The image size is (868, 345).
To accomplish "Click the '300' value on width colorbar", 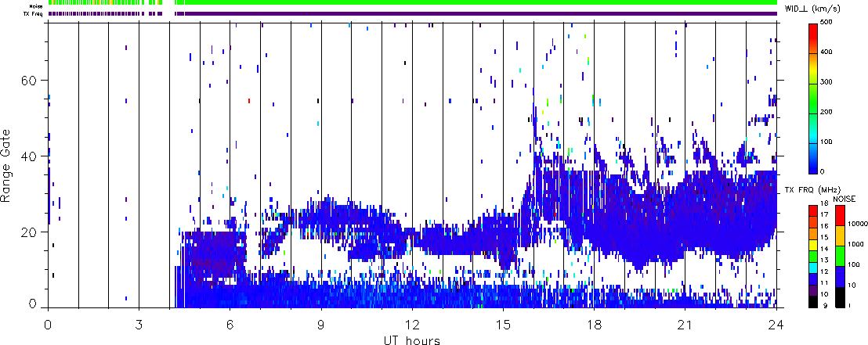I will (x=826, y=82).
